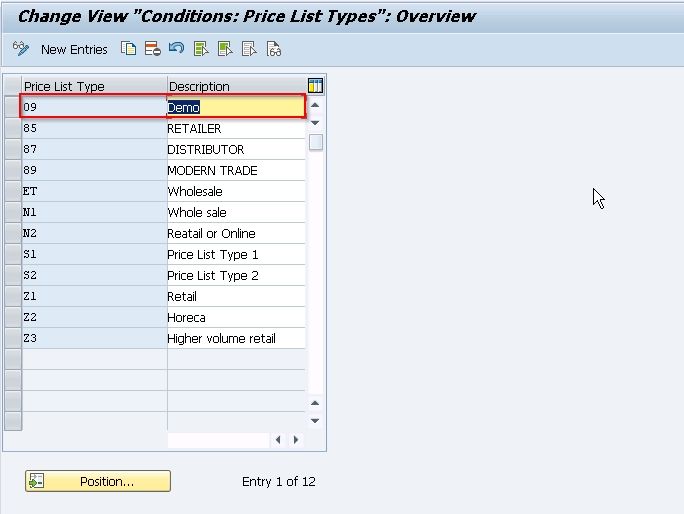The image size is (684, 514).
Task: Click the Copy As icon
Action: [x=128, y=48]
